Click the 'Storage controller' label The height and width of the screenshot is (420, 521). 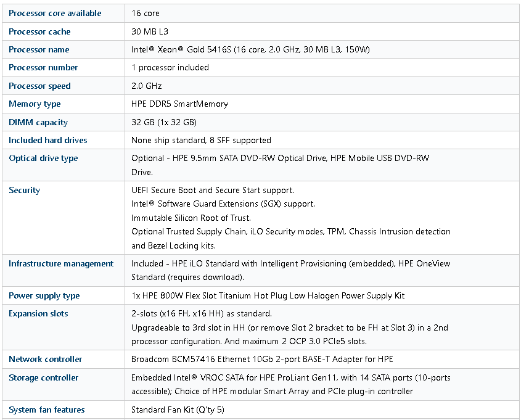(x=44, y=378)
